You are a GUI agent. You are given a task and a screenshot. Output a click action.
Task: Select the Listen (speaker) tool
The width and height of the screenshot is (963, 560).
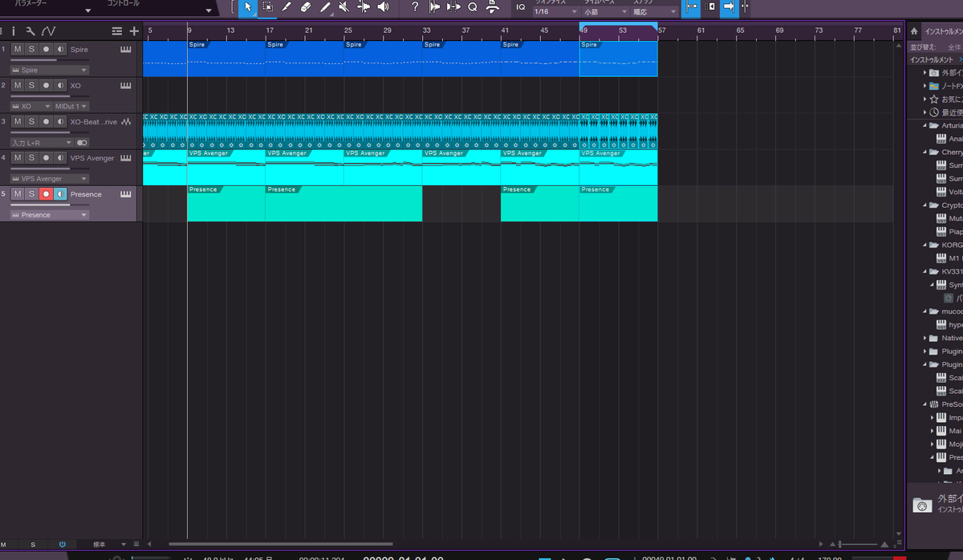pyautogui.click(x=383, y=7)
